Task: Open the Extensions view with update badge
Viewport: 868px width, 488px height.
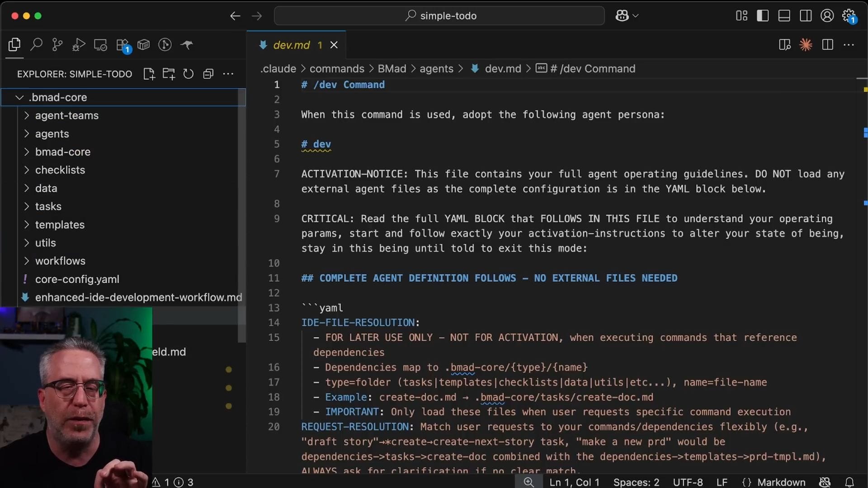Action: [x=123, y=45]
